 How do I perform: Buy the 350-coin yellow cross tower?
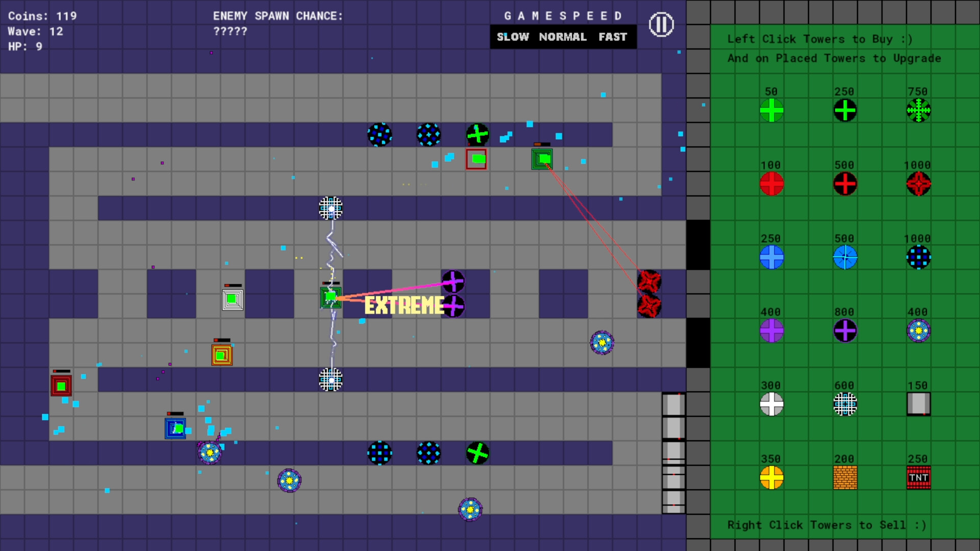771,478
